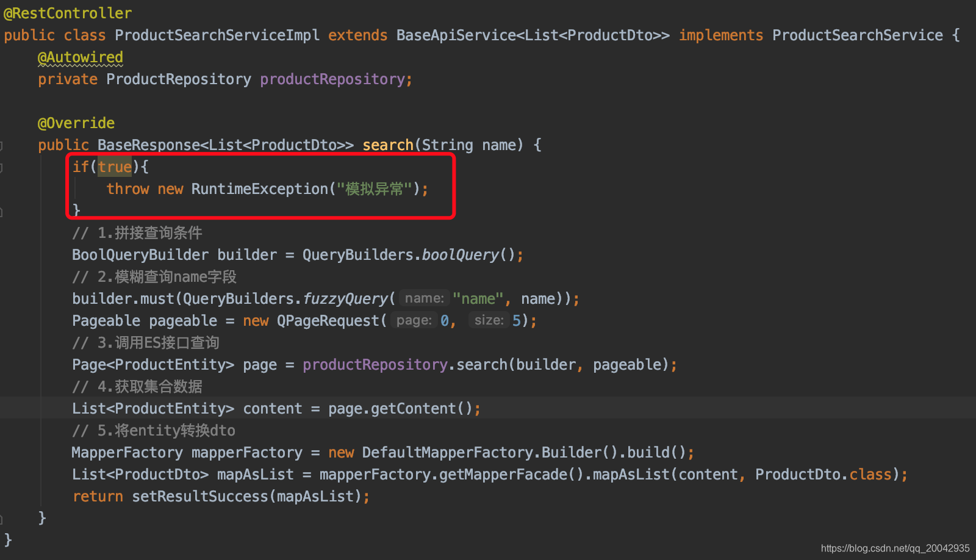Click productRepository.search call
This screenshot has height=560, width=976.
pyautogui.click(x=405, y=365)
